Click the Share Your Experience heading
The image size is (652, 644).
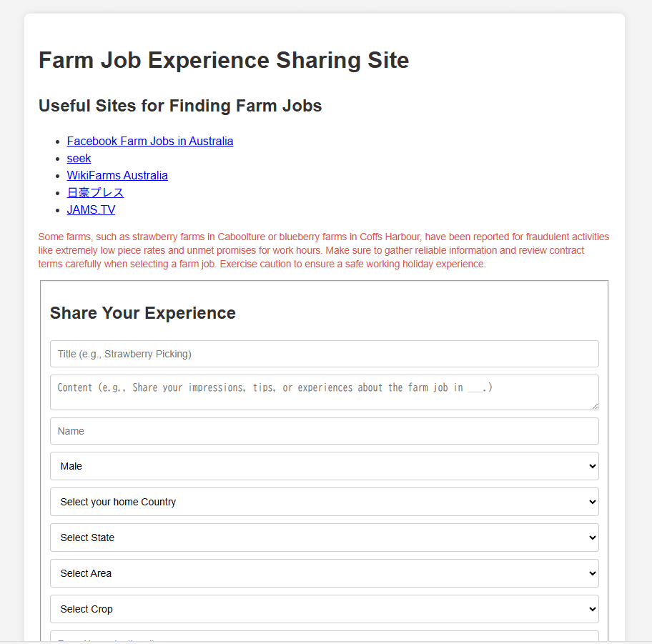tap(143, 313)
